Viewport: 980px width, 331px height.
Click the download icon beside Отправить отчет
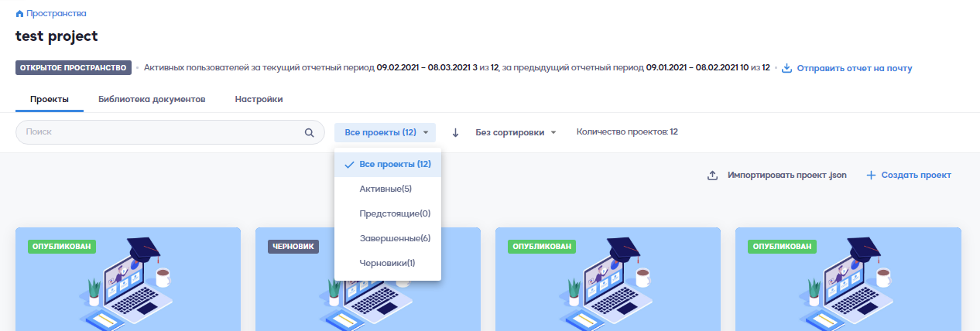tap(786, 68)
